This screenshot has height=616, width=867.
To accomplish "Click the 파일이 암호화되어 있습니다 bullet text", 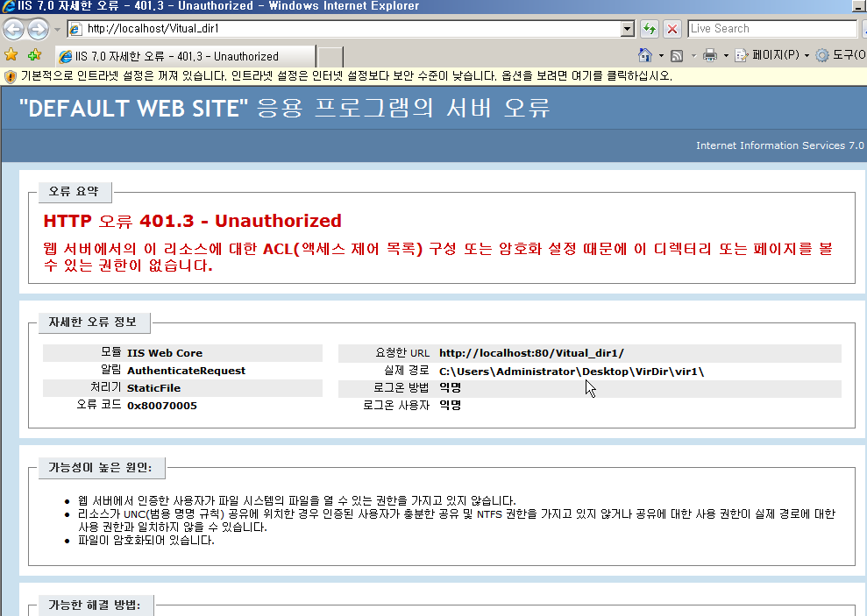I will coord(146,541).
